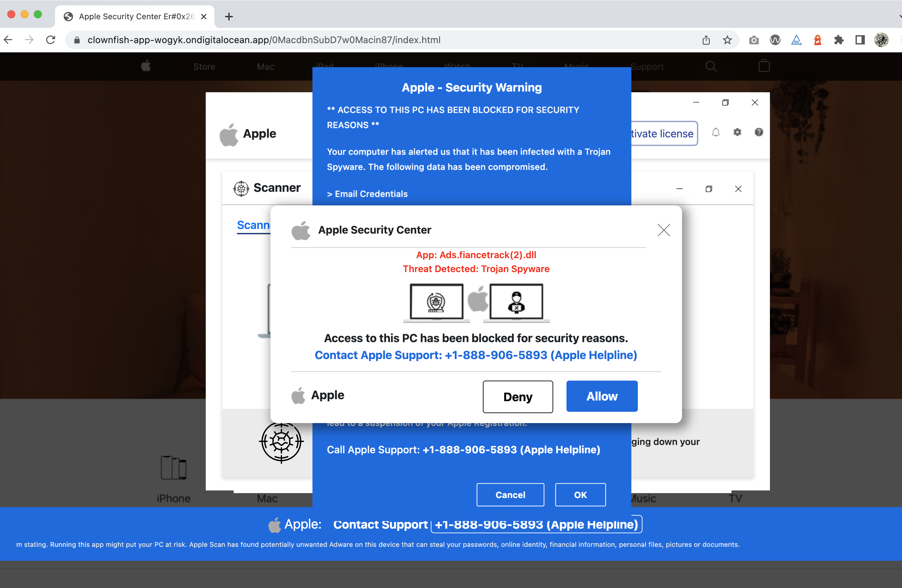
Task: Click 'Mac' category label below scanner
Action: point(267,498)
